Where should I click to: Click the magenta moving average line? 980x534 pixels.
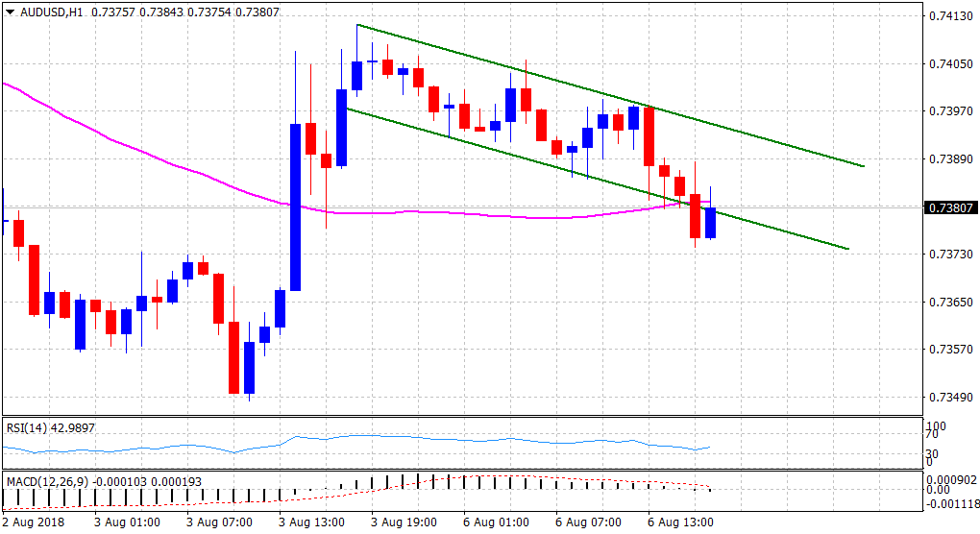tap(144, 155)
